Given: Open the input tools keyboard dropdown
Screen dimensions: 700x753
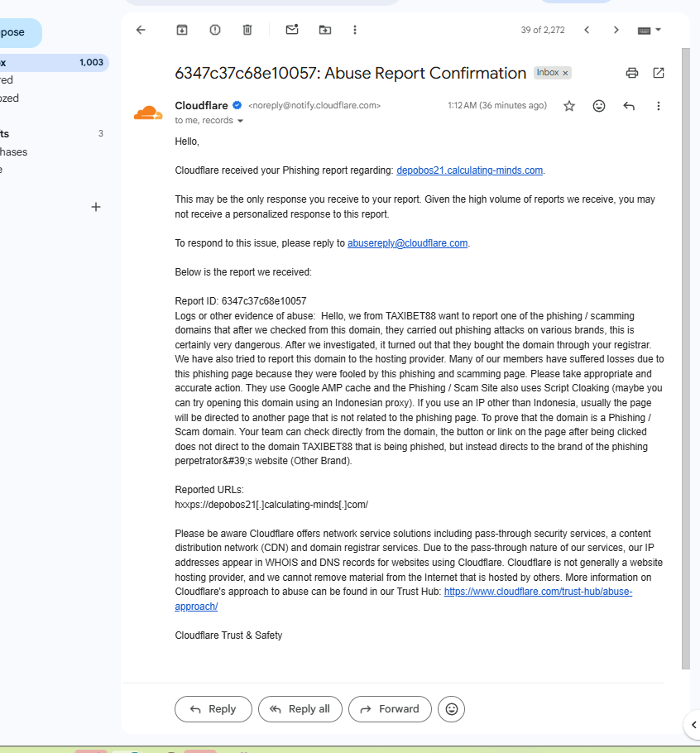Looking at the screenshot, I should 649,31.
